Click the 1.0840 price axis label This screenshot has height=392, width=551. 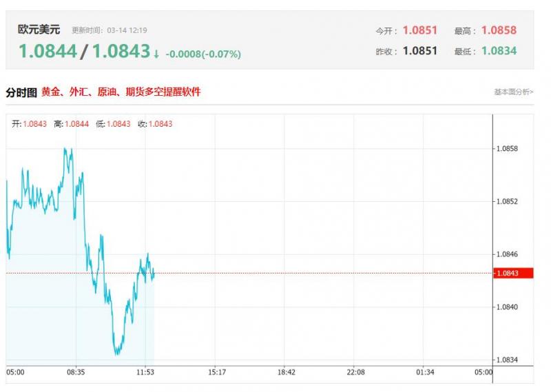[x=507, y=307]
